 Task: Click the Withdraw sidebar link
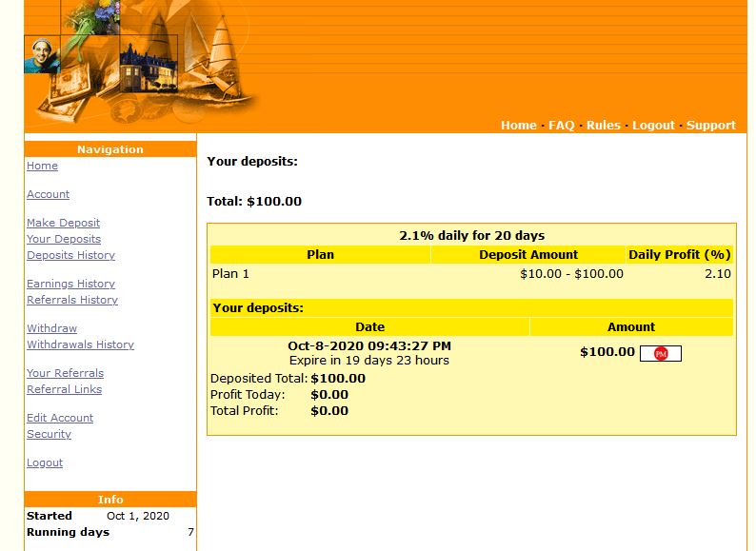coord(51,328)
